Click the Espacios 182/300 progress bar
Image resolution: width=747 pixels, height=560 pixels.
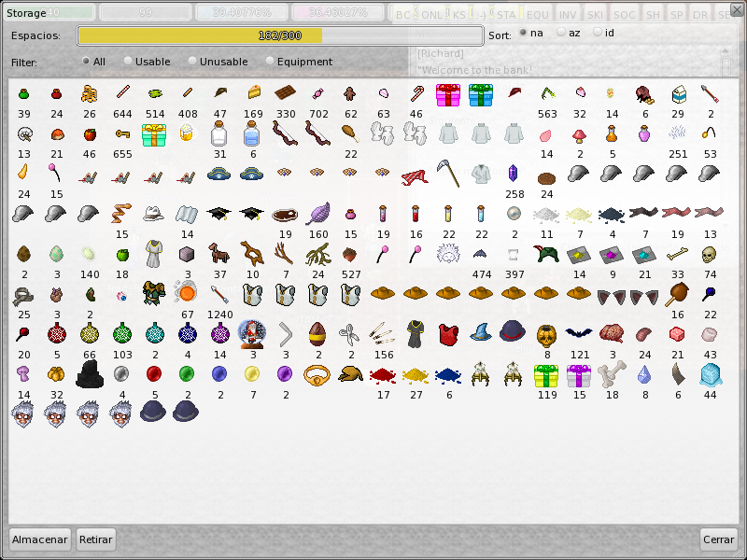tap(280, 35)
